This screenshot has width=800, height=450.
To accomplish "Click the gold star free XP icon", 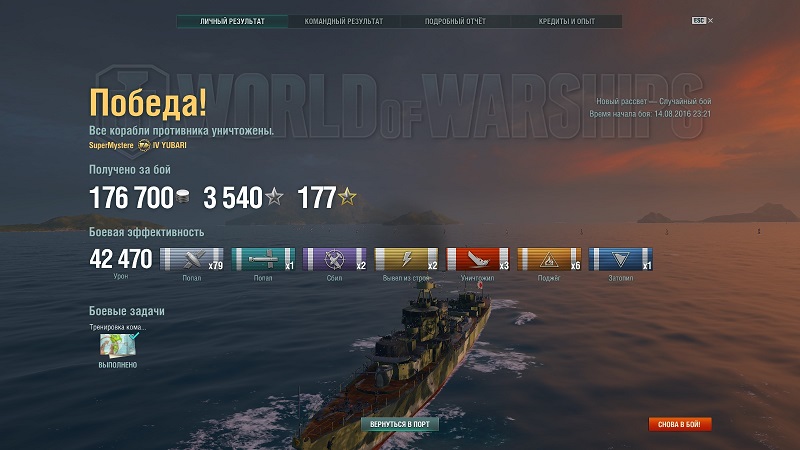I will pyautogui.click(x=347, y=196).
